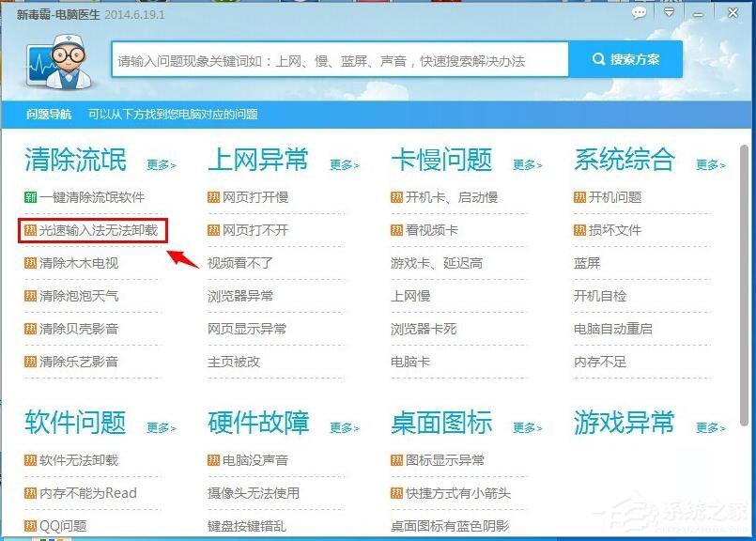Open the 蓝屏 troubleshooting entry

586,263
